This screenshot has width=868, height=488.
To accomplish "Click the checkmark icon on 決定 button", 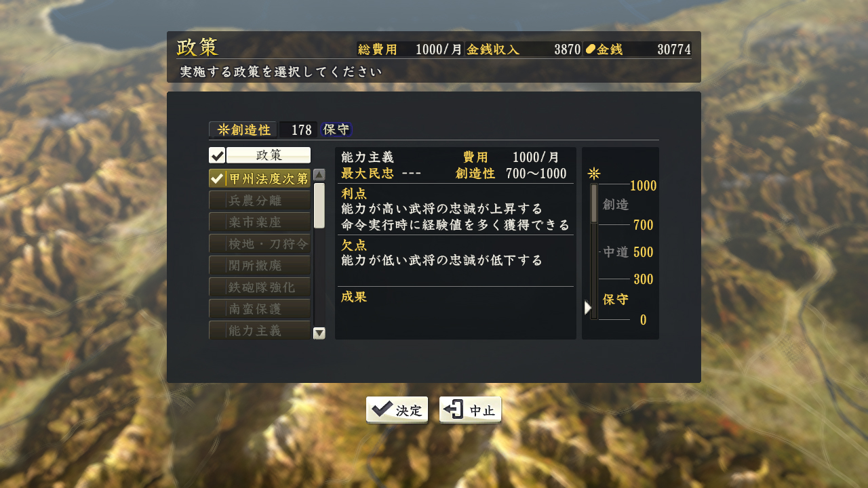I will (382, 409).
